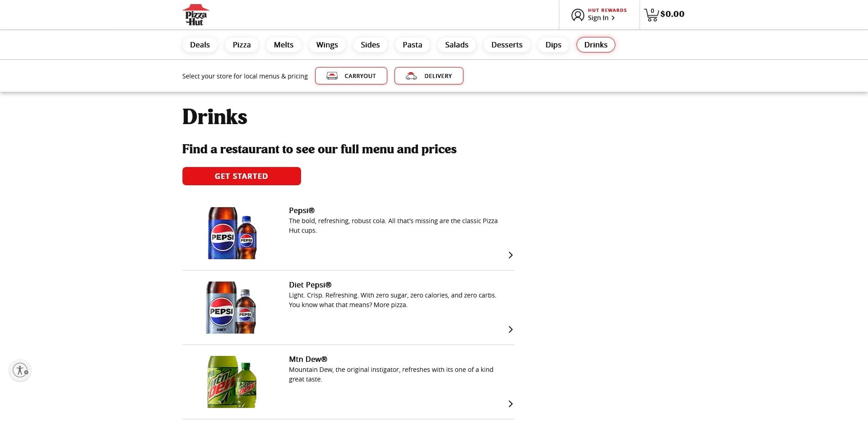
Task: Click the Pepsi product arrow chevron
Action: pyautogui.click(x=510, y=255)
